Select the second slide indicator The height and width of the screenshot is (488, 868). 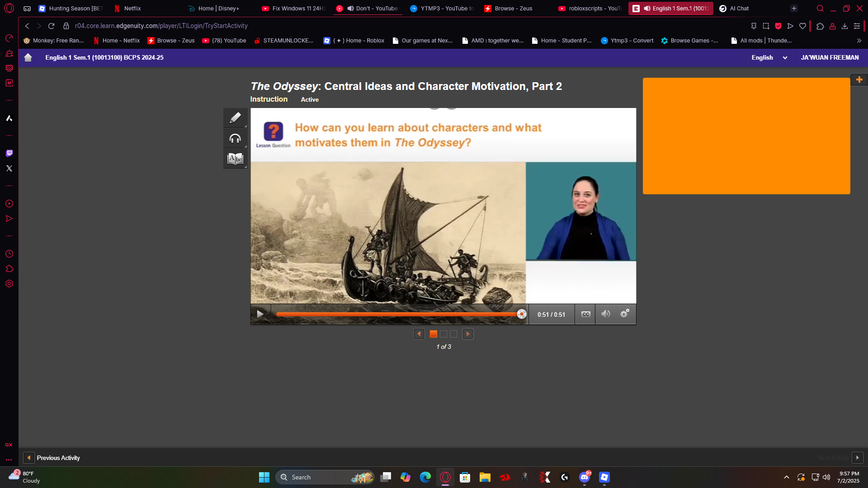[443, 334]
